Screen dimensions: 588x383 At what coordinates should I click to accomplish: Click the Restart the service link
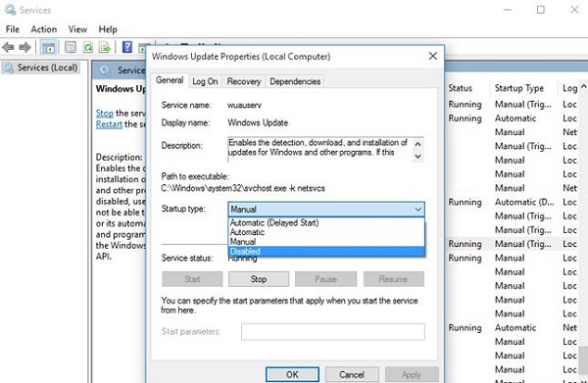(109, 124)
